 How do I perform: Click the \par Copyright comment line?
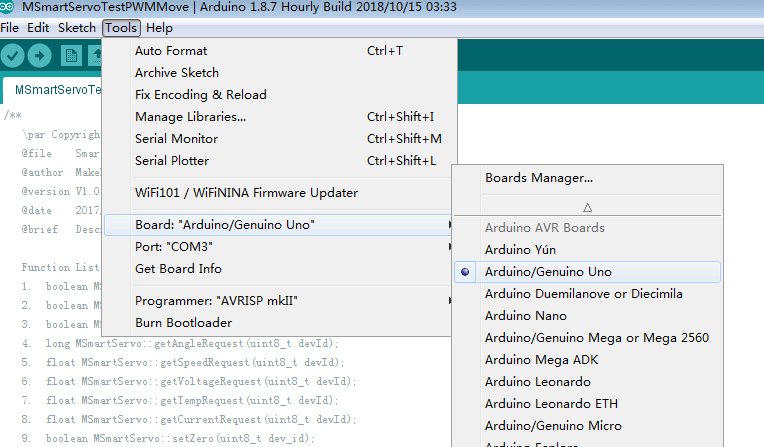pos(61,135)
